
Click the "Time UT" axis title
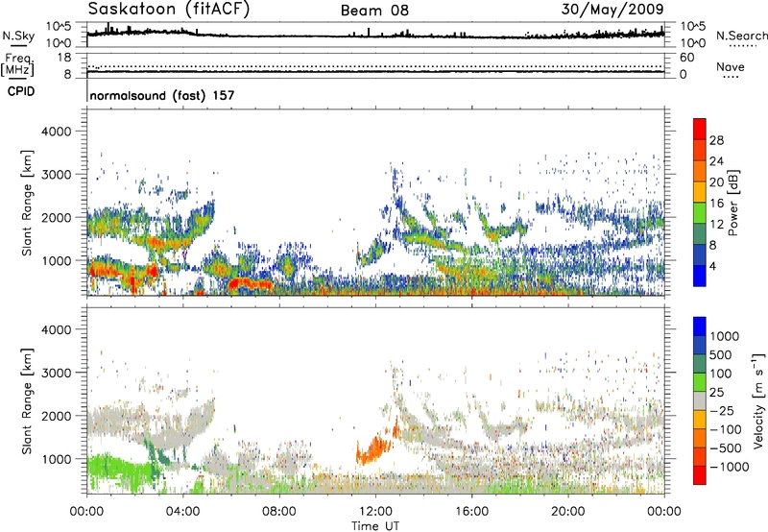pos(375,526)
